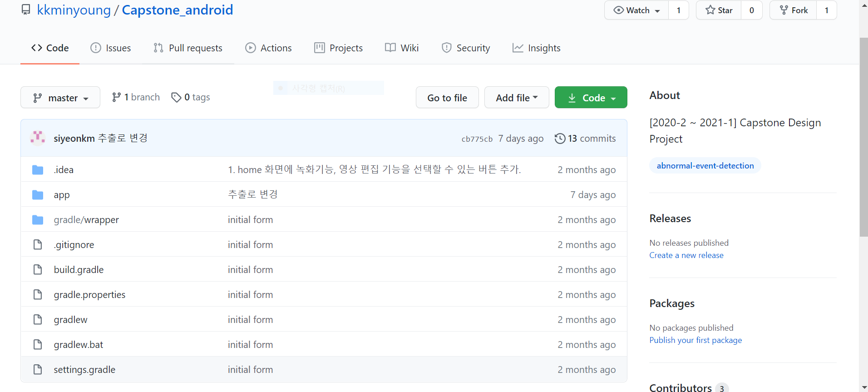Switch to the Issues tab
This screenshot has width=868, height=392.
point(110,48)
